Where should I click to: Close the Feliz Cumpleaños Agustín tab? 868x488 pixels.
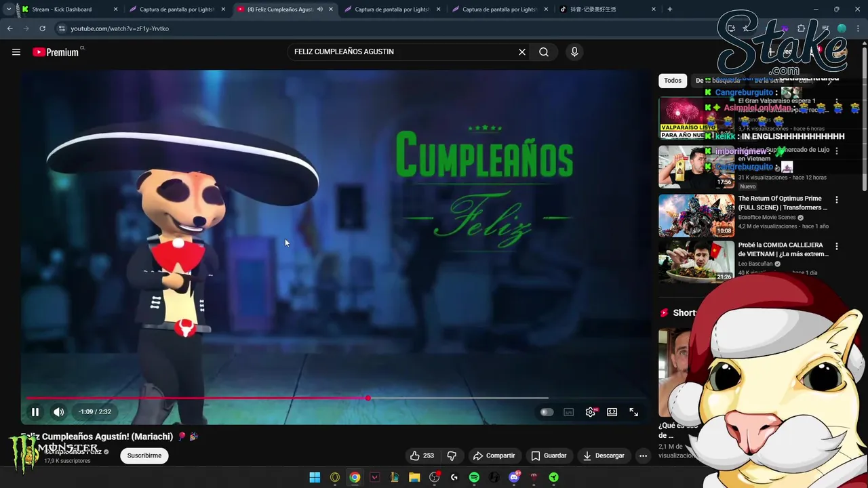pyautogui.click(x=331, y=9)
